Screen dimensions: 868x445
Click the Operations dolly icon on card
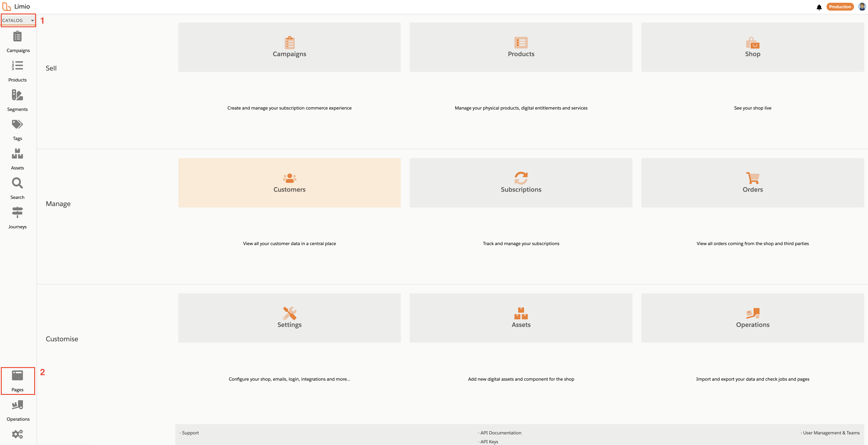click(752, 313)
